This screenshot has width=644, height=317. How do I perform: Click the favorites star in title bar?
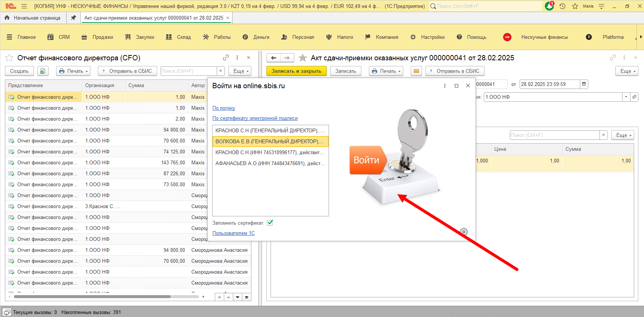pos(575,6)
